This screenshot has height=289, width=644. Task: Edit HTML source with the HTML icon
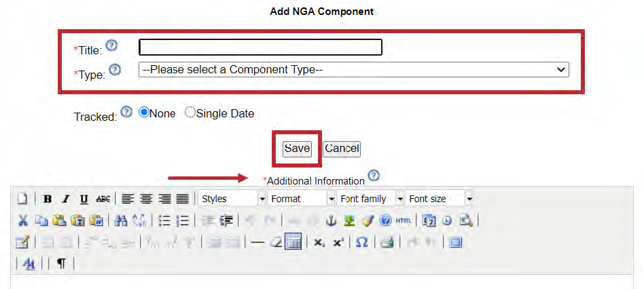point(404,220)
